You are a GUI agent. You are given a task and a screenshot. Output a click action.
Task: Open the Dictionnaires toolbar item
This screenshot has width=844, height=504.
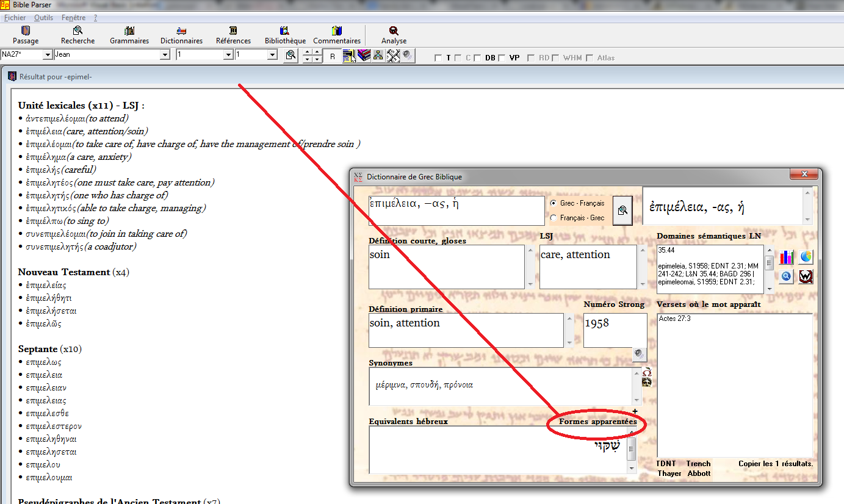181,35
